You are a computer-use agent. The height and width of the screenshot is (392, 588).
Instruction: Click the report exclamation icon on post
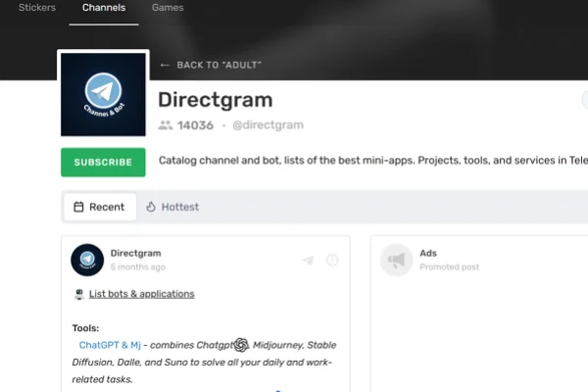[332, 260]
